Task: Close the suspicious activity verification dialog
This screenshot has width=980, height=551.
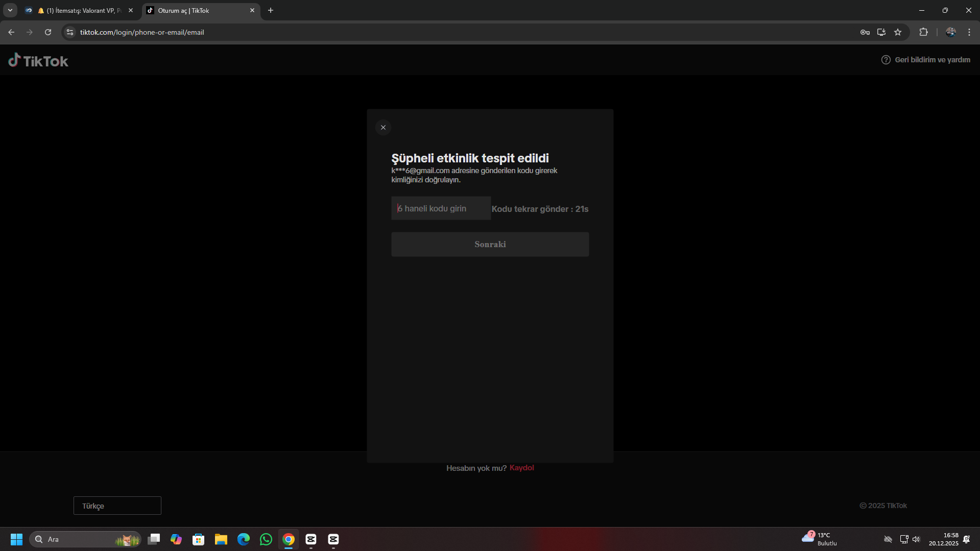Action: click(x=383, y=127)
